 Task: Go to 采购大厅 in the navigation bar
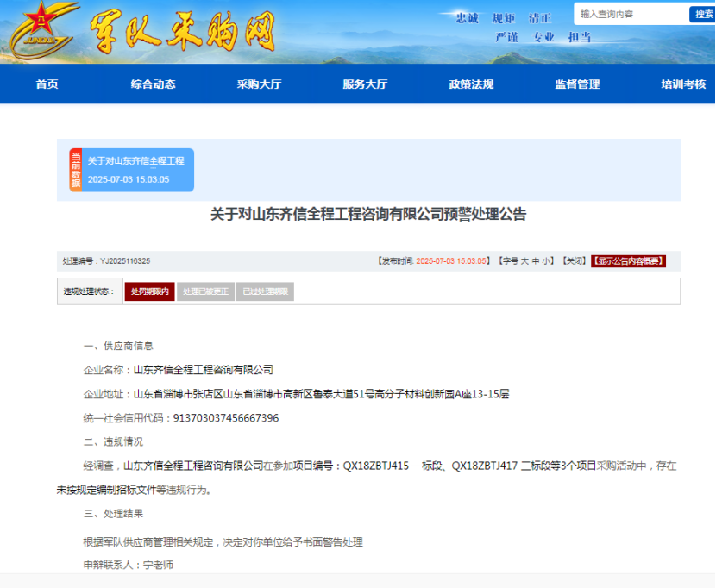(259, 84)
